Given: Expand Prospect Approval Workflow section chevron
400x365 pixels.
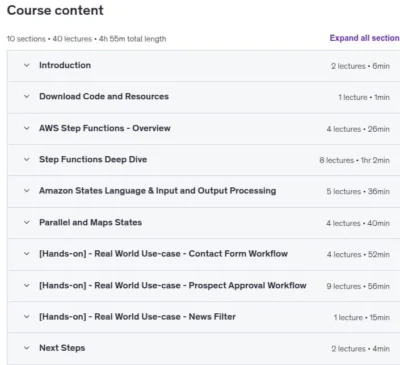Looking at the screenshot, I should [27, 286].
